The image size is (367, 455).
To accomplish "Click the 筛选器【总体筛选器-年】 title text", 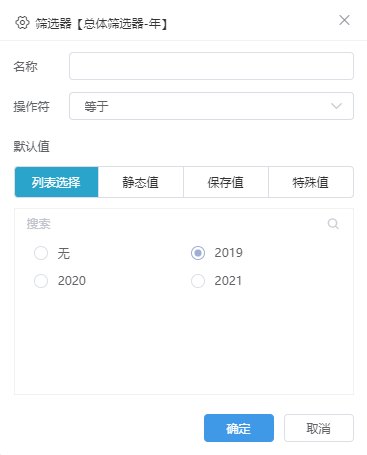I will (x=102, y=24).
